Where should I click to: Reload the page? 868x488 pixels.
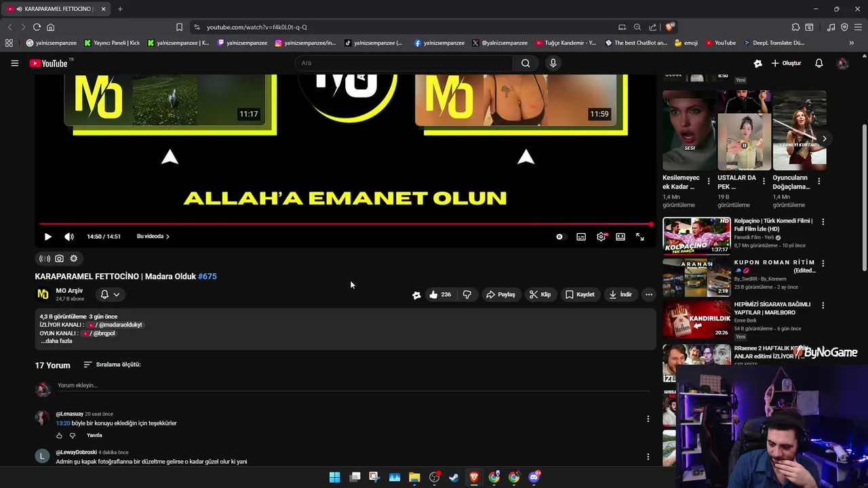(37, 27)
